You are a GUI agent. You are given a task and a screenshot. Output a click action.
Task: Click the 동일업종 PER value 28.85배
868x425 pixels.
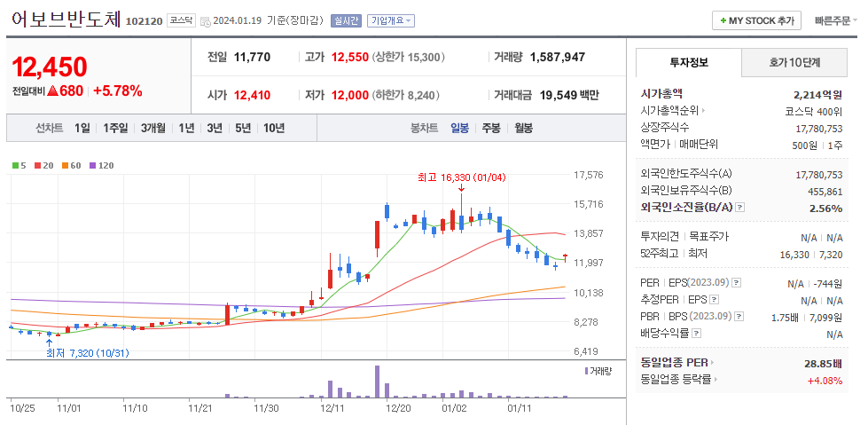[x=823, y=364]
